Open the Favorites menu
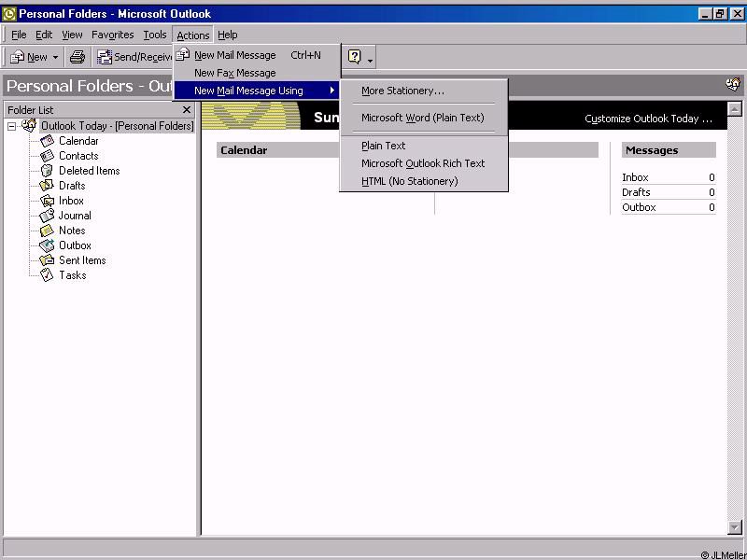The image size is (747, 560). click(112, 35)
